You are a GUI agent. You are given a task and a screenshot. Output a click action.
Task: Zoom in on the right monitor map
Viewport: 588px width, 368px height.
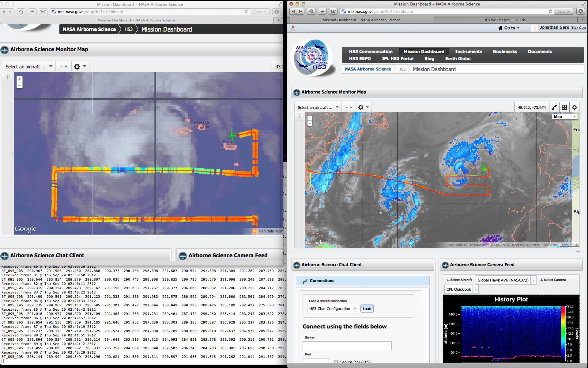(310, 118)
